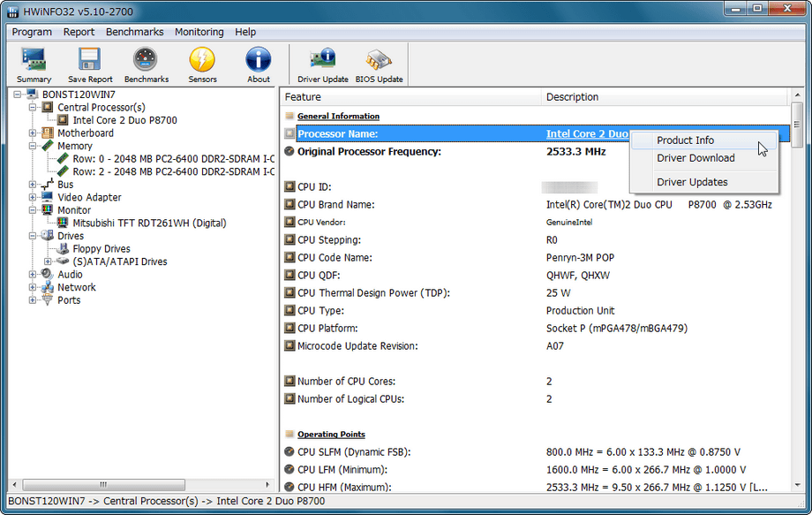Click the tree pane horizontal scrollbar thumb
The image size is (812, 515).
103,485
